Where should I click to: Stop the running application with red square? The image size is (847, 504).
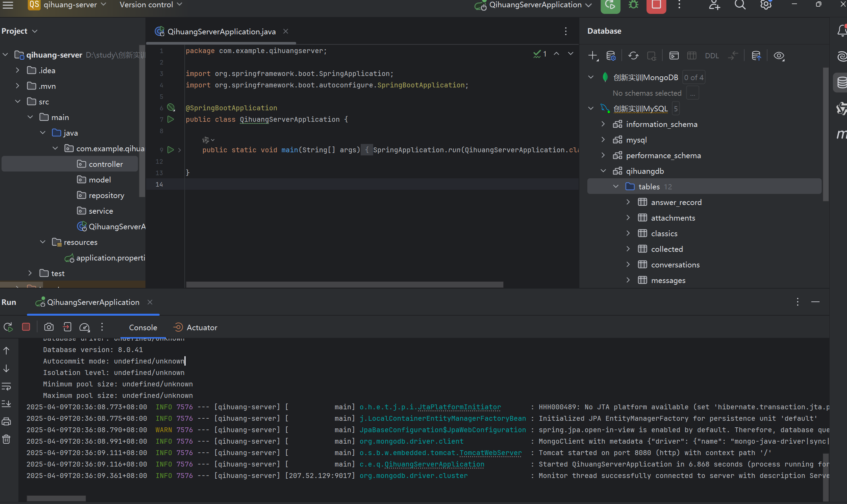pyautogui.click(x=656, y=5)
